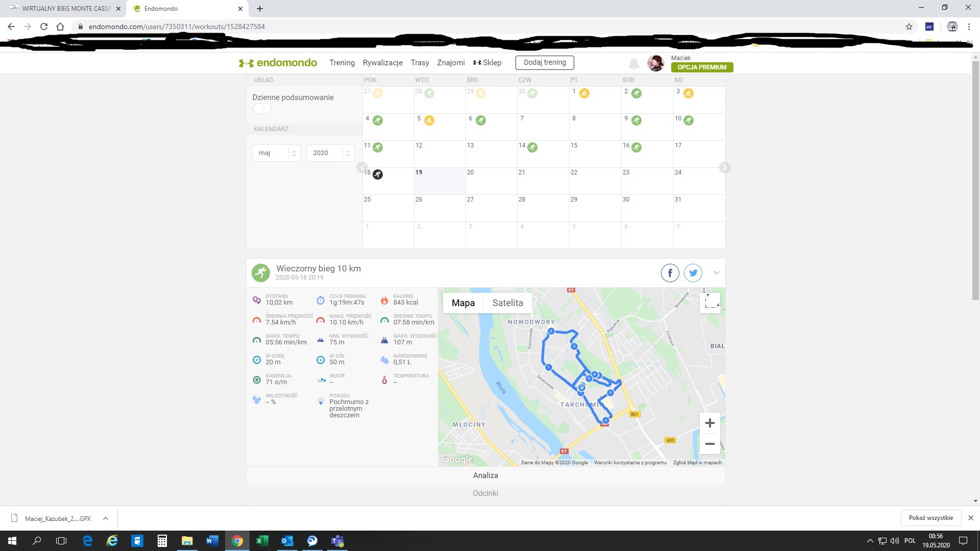This screenshot has height=551, width=980.
Task: Click OPCJA PREMIUM button
Action: point(702,67)
